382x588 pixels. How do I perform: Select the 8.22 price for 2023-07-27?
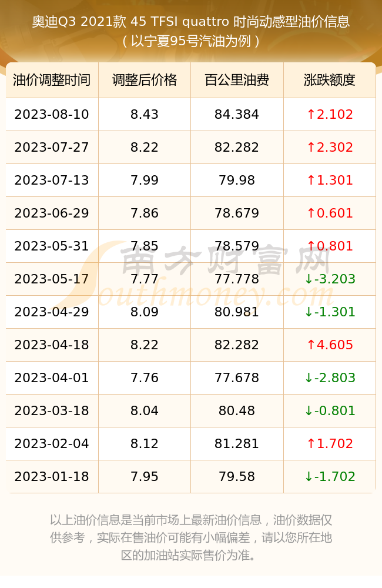(x=145, y=148)
